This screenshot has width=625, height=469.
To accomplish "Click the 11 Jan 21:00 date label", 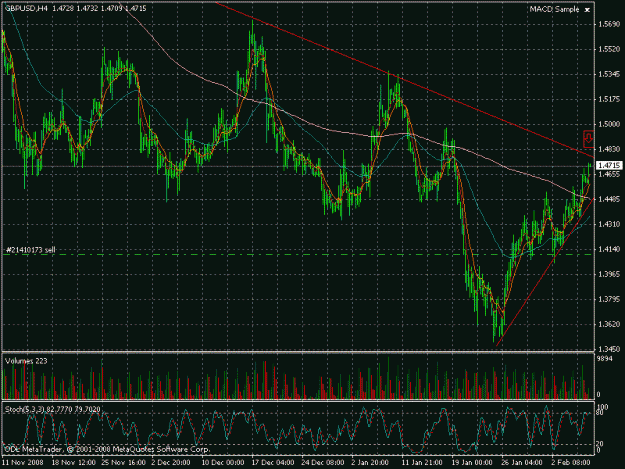I will click(x=422, y=463).
